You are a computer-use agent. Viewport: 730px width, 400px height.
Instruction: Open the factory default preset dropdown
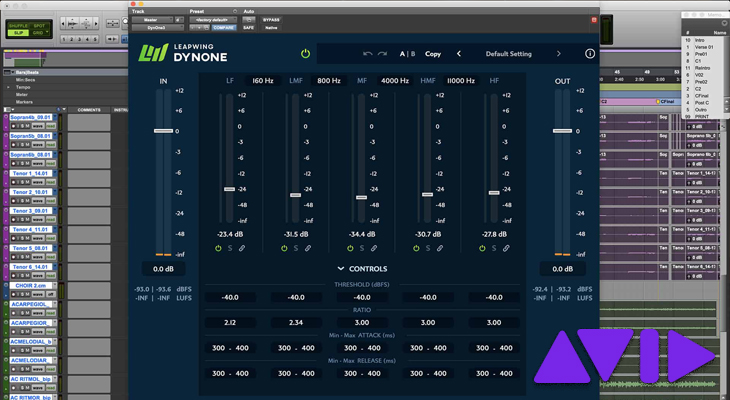[213, 20]
